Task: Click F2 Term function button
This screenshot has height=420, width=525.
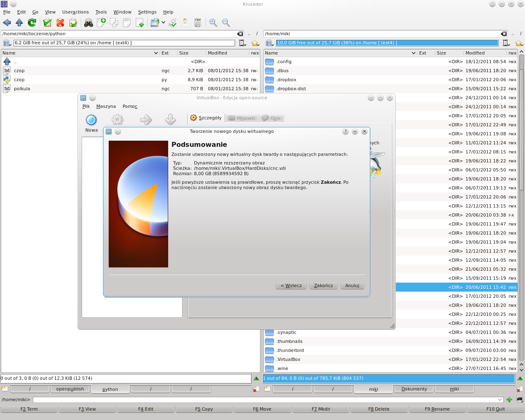Action: point(29,409)
